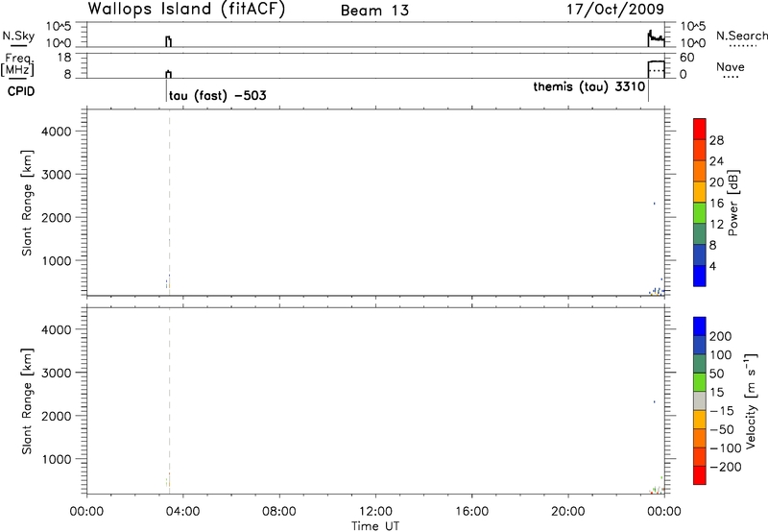
Task: Click the '4000' tick on power panel axis
Action: 57,132
